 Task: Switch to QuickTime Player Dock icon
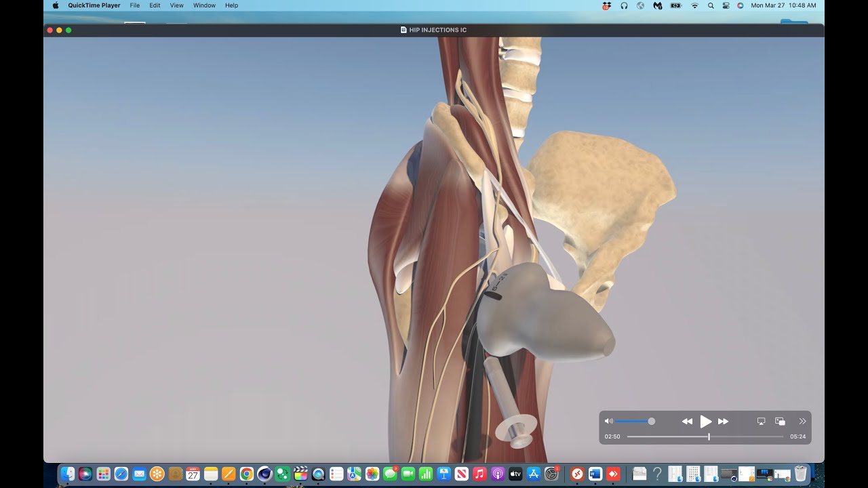[319, 474]
